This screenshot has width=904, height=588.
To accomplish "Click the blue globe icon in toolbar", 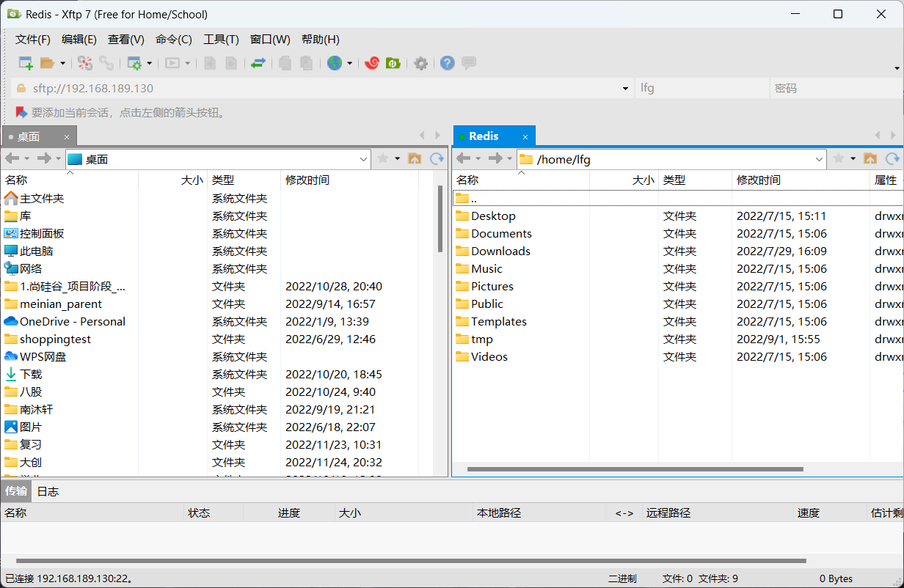I will (335, 63).
